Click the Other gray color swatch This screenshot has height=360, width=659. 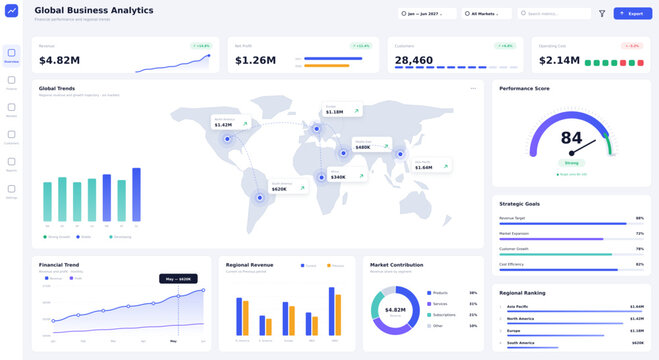(x=429, y=326)
